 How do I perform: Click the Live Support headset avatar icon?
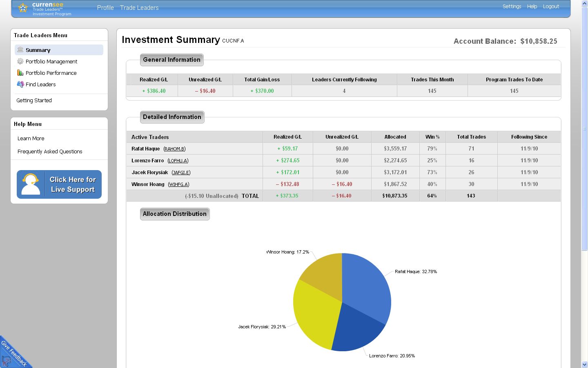(31, 184)
